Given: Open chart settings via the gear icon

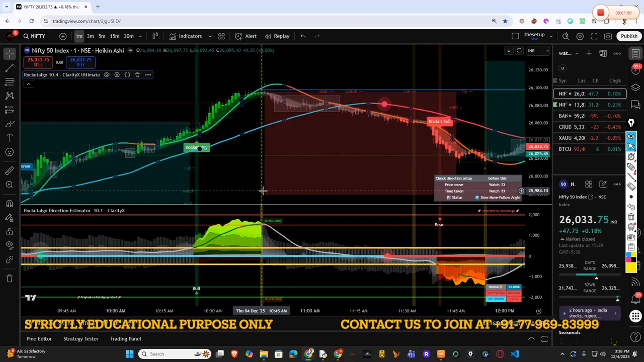Looking at the screenshot, I should point(580,36).
